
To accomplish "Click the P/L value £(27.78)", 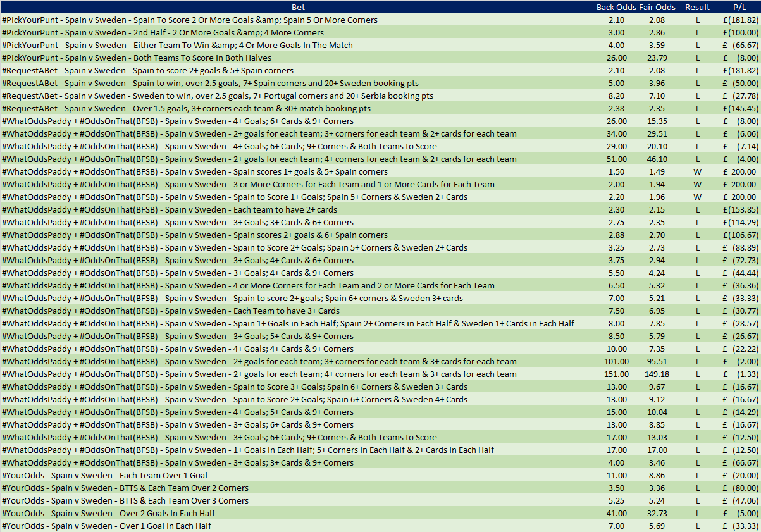I will coord(739,96).
